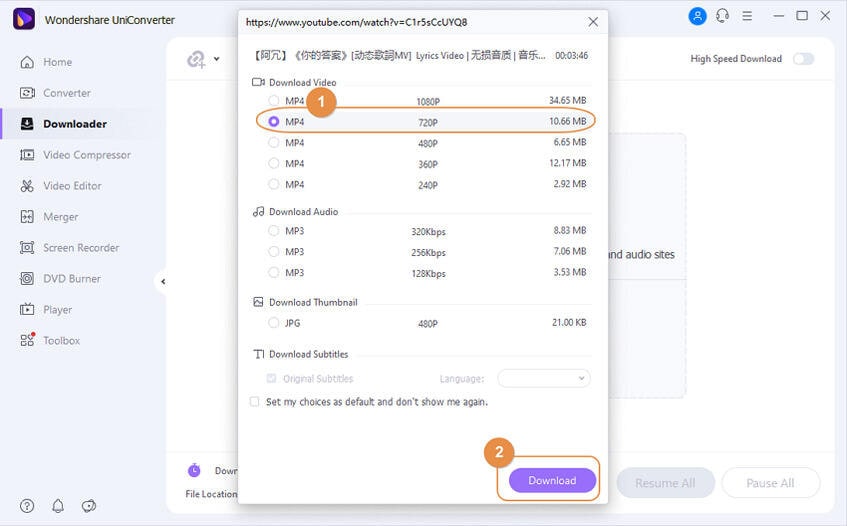Open the Converter icon in sidebar
The image size is (847, 526).
(x=27, y=93)
